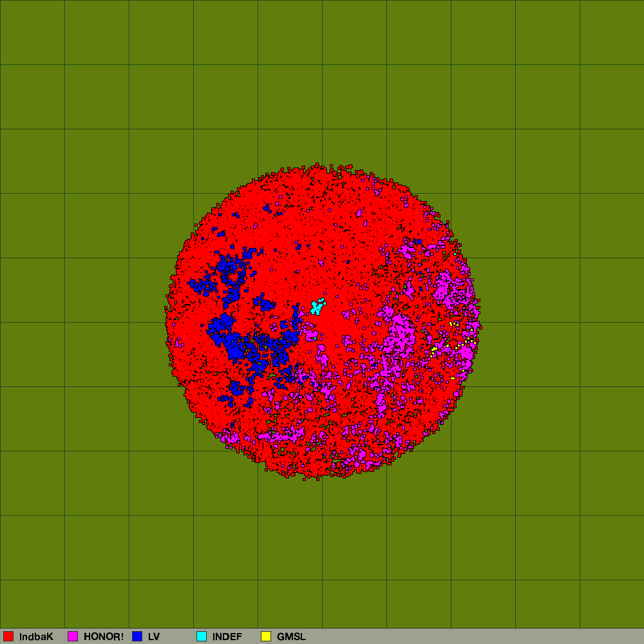
Task: Select the INDEF legend label
Action: click(x=227, y=637)
